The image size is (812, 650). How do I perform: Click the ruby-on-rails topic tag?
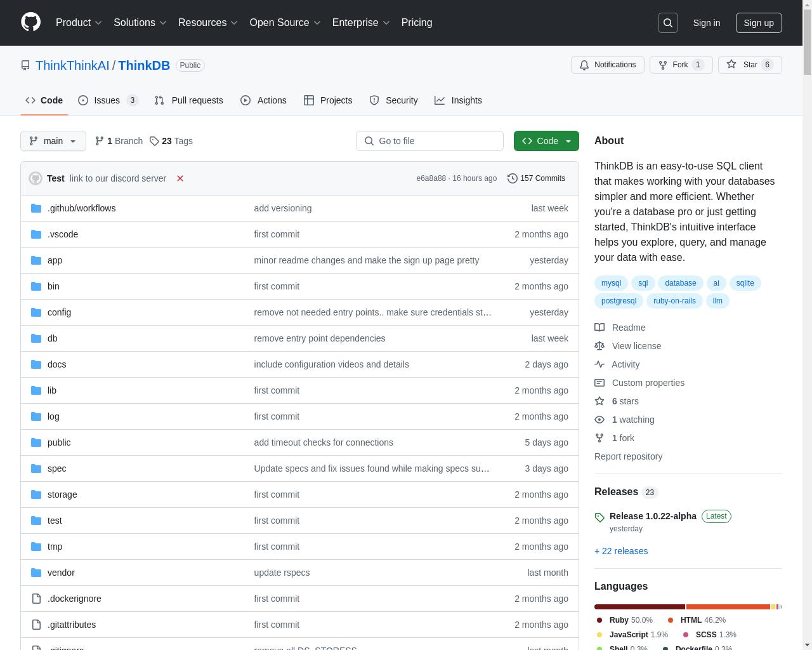[674, 301]
